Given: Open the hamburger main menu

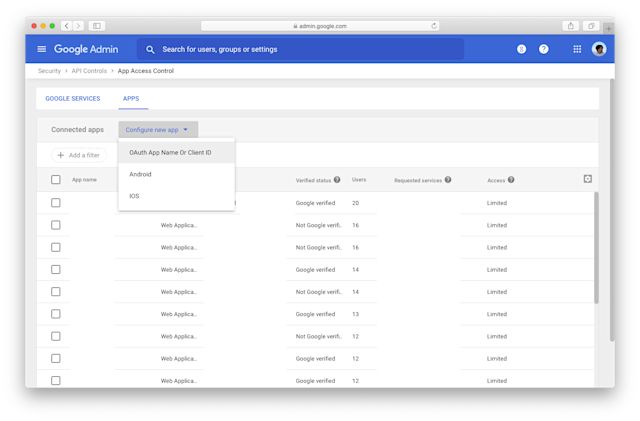Looking at the screenshot, I should 41,49.
